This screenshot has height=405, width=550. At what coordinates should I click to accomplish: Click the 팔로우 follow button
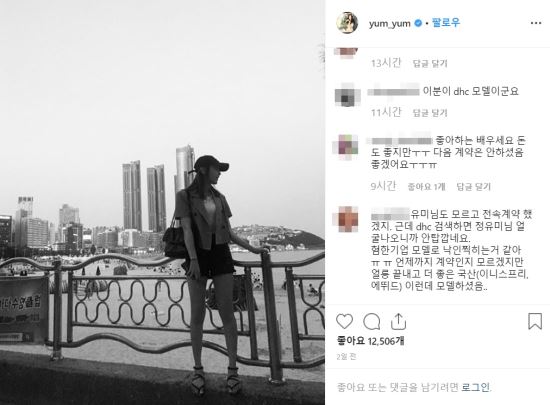[445, 23]
